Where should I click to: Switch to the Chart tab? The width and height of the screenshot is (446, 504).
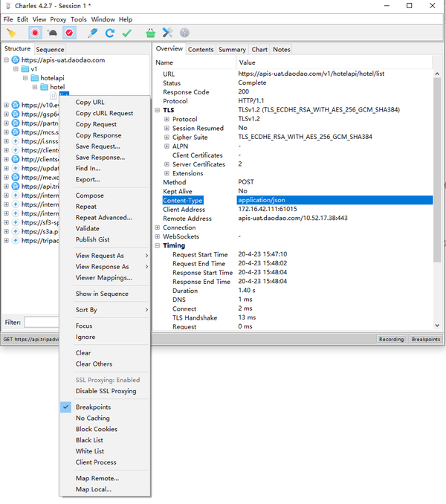259,50
